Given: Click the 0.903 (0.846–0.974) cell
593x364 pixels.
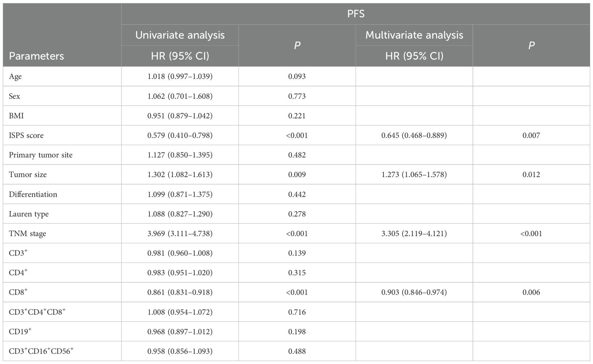Looking at the screenshot, I should [x=414, y=292].
